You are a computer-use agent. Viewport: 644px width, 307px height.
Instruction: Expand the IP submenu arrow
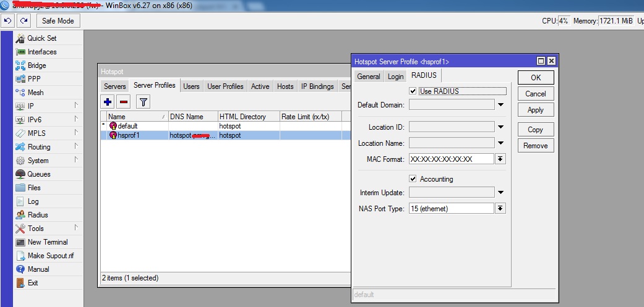(x=76, y=106)
